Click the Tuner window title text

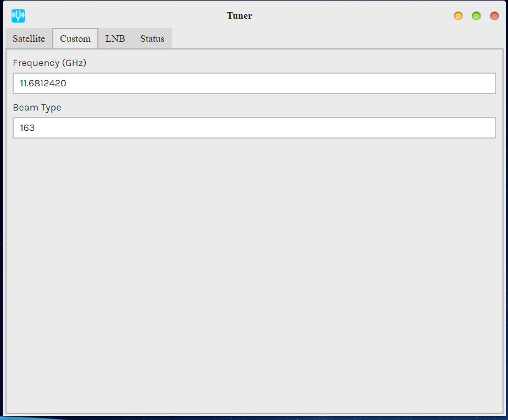(239, 15)
